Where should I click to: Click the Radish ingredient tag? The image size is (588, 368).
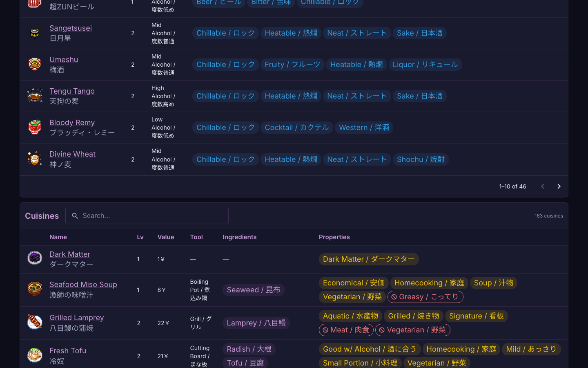pyautogui.click(x=249, y=349)
